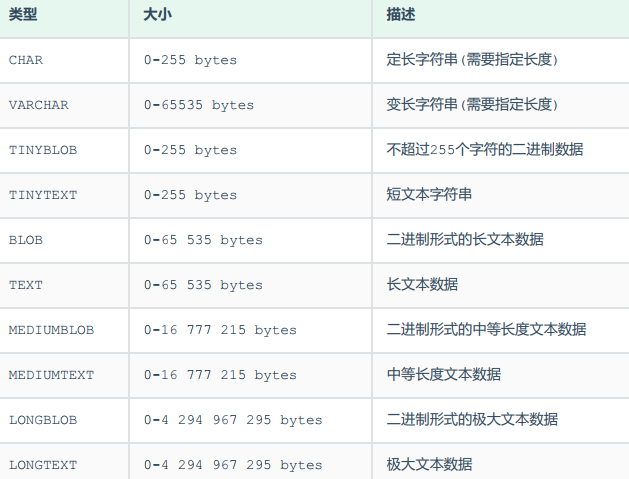Select the LONGBLOB type cell
The image size is (629, 479).
(42, 420)
